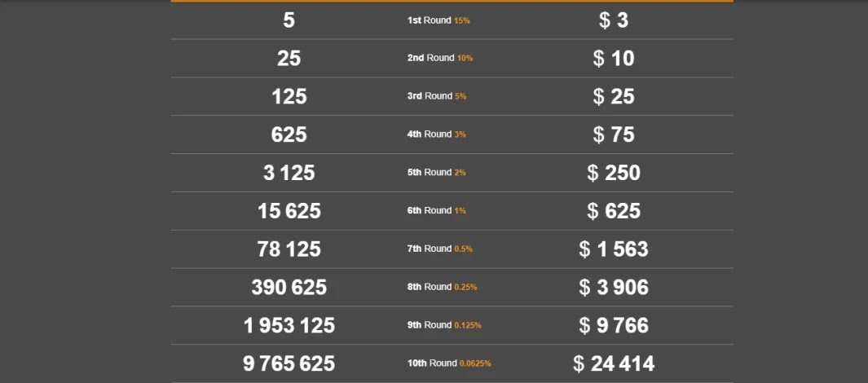Click the 3rd Round 5% label
868x383 pixels.
[x=437, y=96]
